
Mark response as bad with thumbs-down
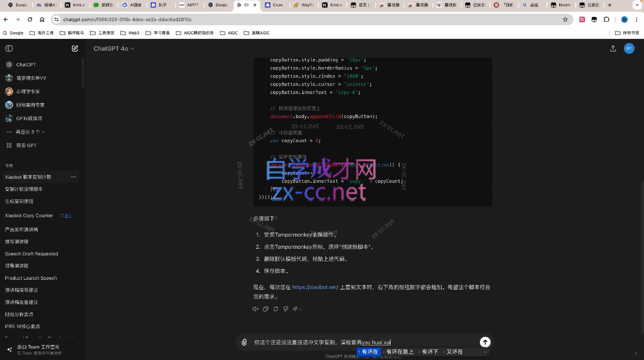285,309
